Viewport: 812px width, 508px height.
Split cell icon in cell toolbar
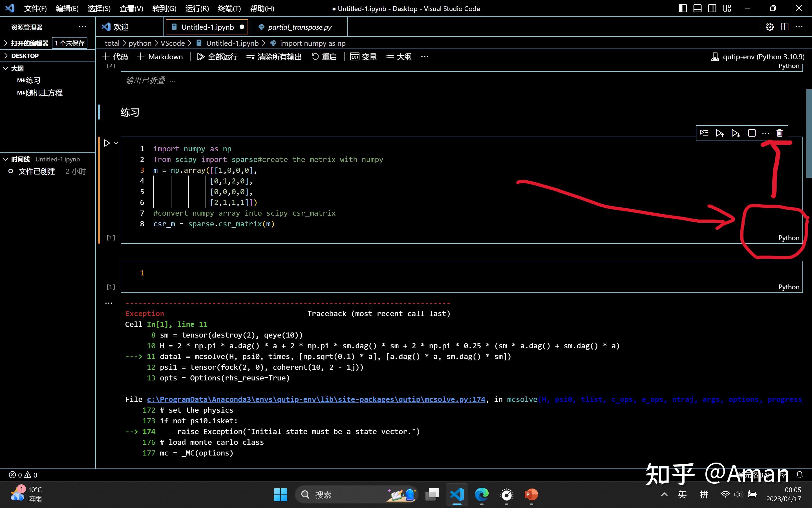point(752,133)
